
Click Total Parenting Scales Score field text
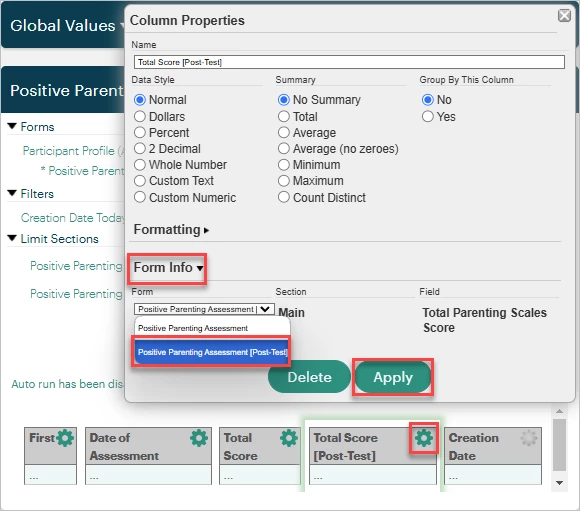click(x=485, y=320)
